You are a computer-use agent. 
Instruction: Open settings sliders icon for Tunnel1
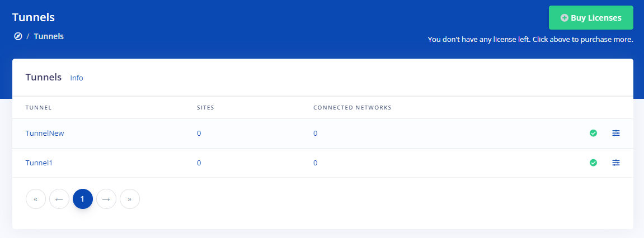(616, 163)
